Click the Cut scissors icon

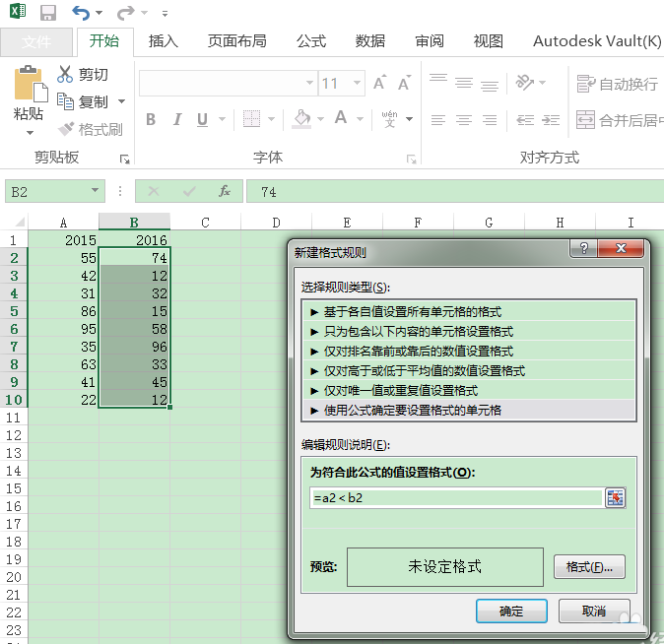pos(65,74)
